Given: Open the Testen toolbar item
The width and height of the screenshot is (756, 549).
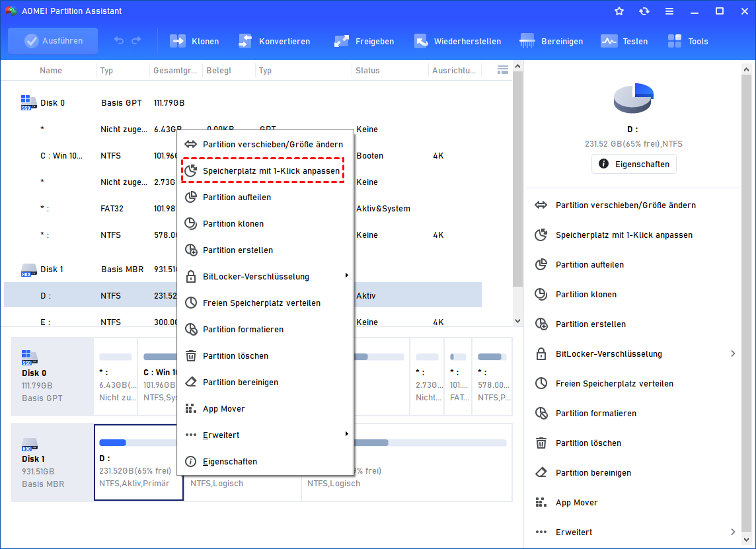Looking at the screenshot, I should tap(624, 42).
